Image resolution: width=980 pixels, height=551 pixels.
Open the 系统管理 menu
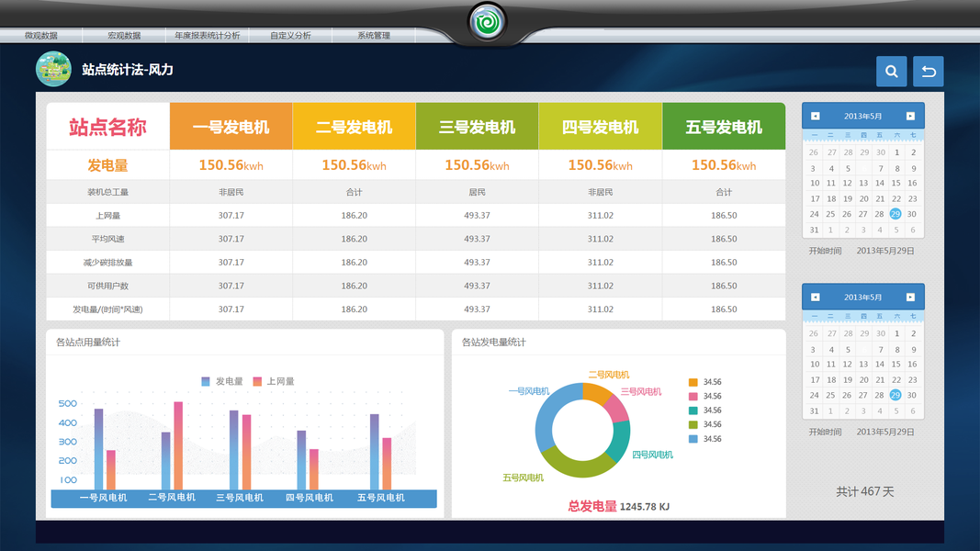(x=373, y=36)
